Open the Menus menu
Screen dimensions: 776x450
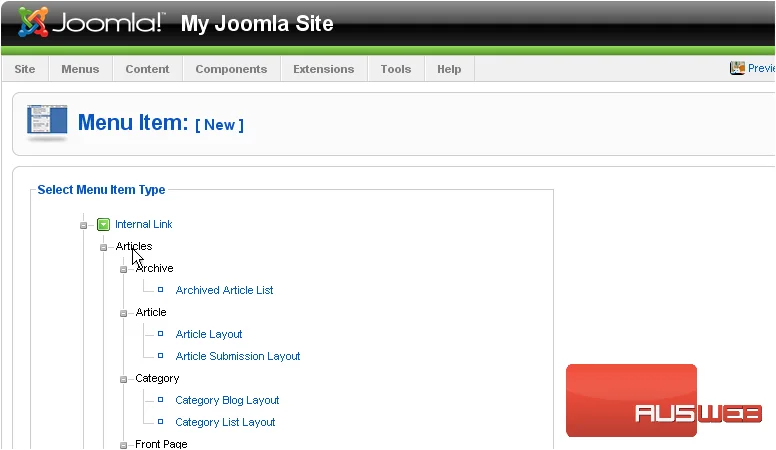coord(80,69)
